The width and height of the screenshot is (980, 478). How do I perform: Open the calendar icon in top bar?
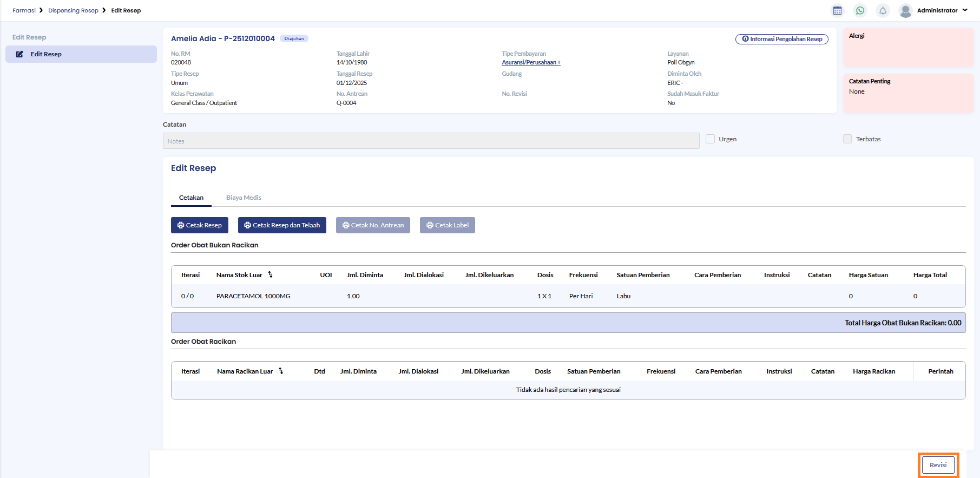pos(837,10)
